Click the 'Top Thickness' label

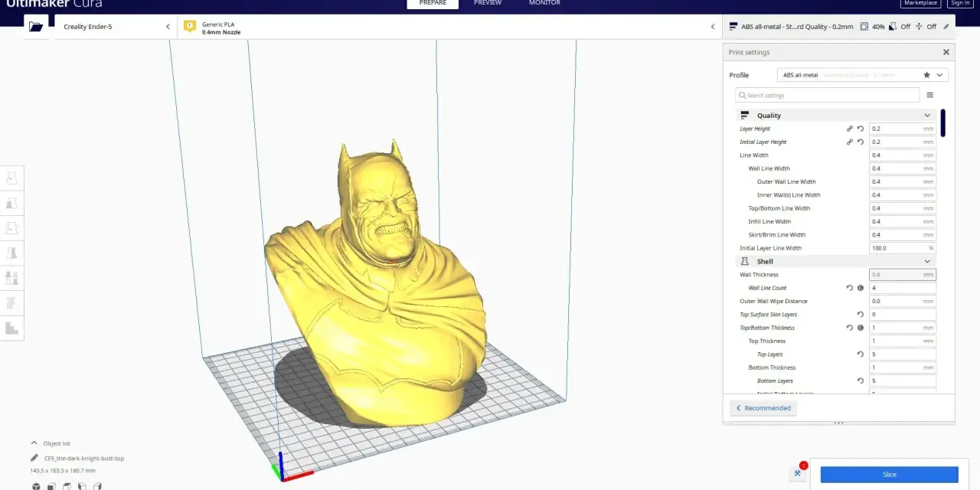tap(766, 341)
